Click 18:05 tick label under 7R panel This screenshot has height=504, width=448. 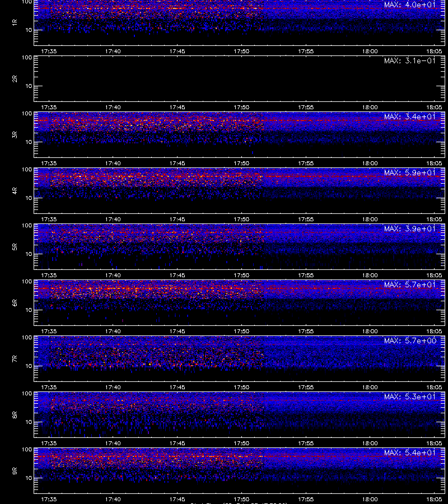pyautogui.click(x=434, y=388)
